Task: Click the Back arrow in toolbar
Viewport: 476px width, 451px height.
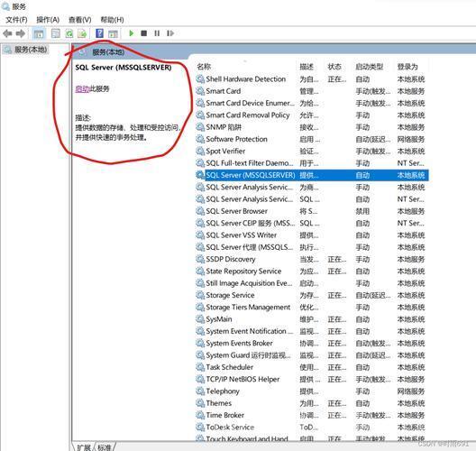Action: pos(7,33)
